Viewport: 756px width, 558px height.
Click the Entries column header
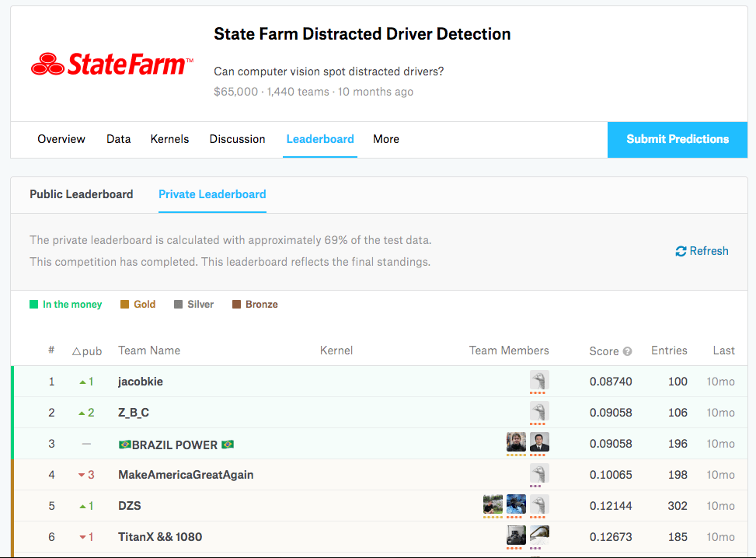(669, 350)
